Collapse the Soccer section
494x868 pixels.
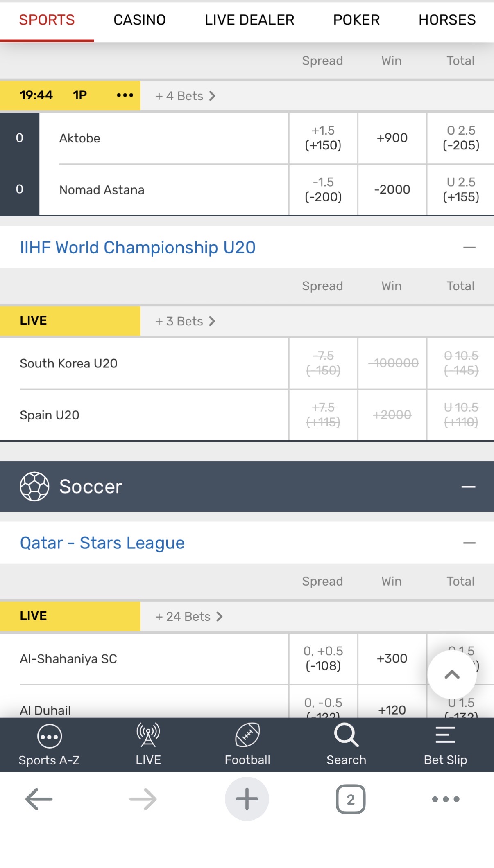coord(469,487)
